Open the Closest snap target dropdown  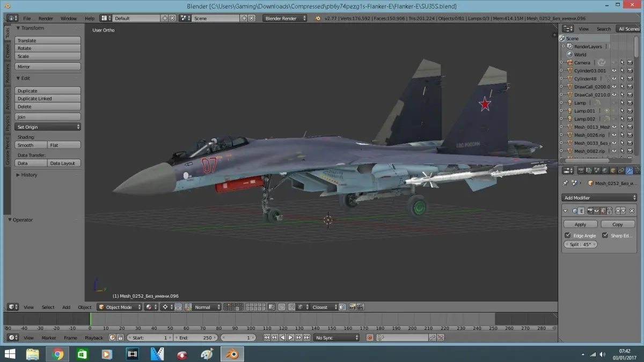click(324, 307)
